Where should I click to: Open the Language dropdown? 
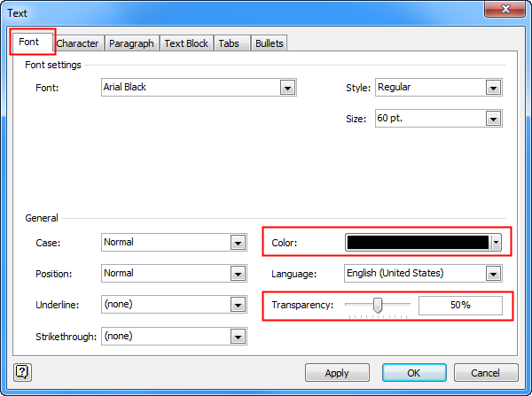pos(494,274)
